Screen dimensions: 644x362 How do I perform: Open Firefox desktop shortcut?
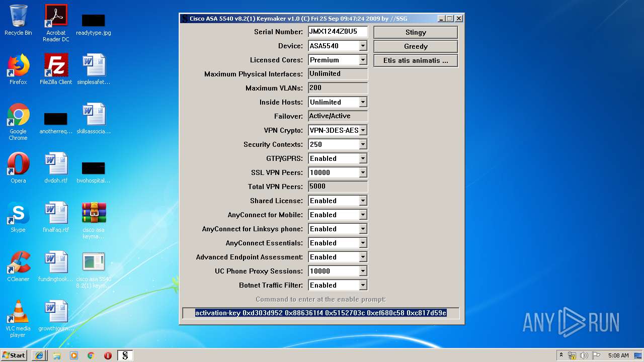point(18,69)
